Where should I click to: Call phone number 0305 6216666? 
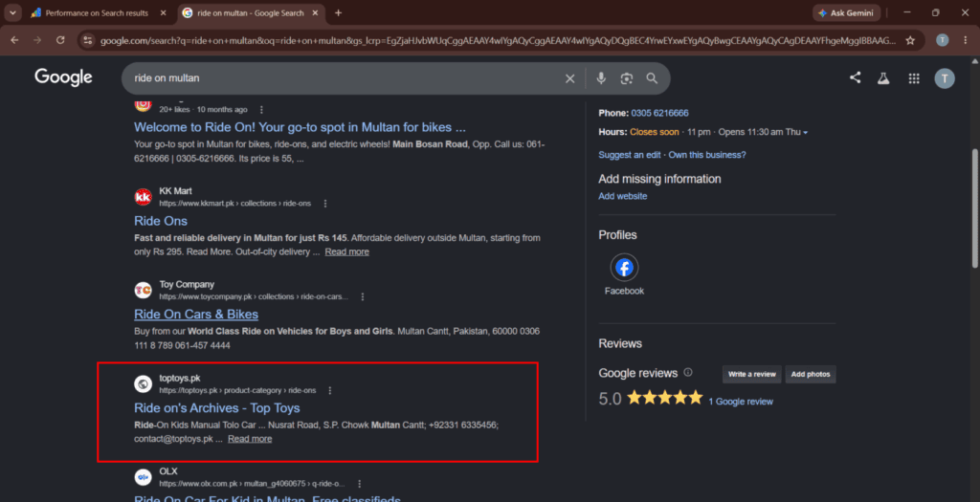pos(660,113)
